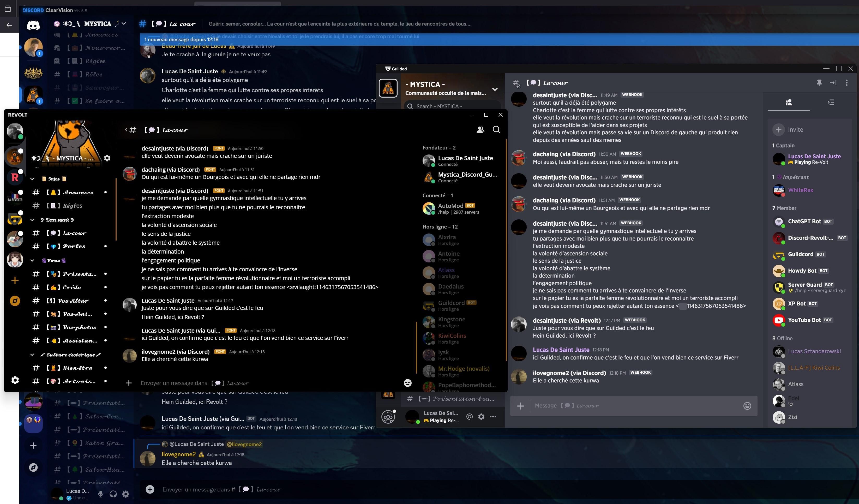
Task: Open Revolt settings gear at sidebar bottom
Action: 15,380
